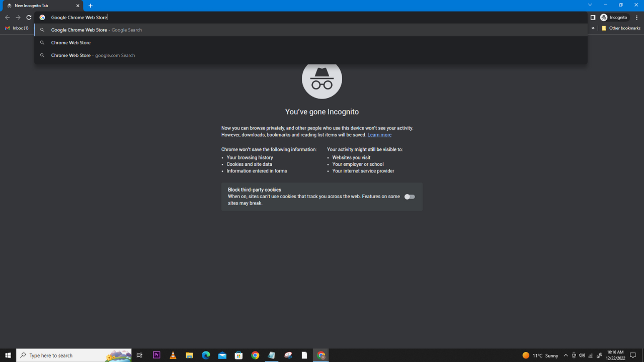Open Microsoft Store from taskbar
Screen dimensions: 644x362
(238, 355)
